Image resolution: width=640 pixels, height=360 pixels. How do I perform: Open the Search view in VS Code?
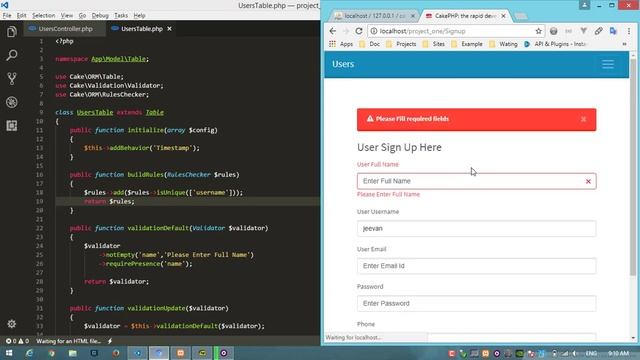point(12,55)
